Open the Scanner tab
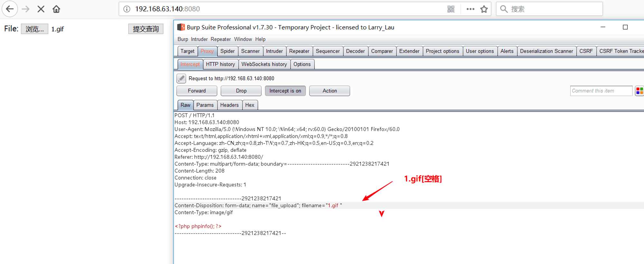 [250, 51]
